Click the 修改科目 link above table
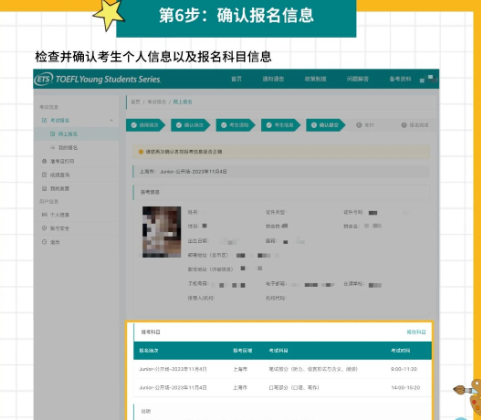This screenshot has width=481, height=420. pos(416,332)
